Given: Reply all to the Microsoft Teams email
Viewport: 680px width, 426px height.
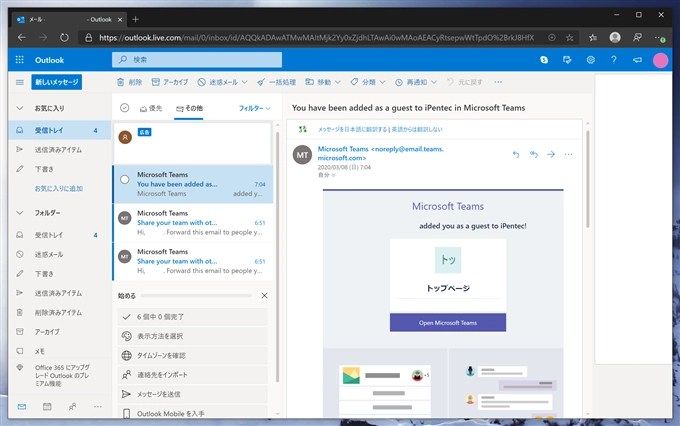Looking at the screenshot, I should (533, 154).
